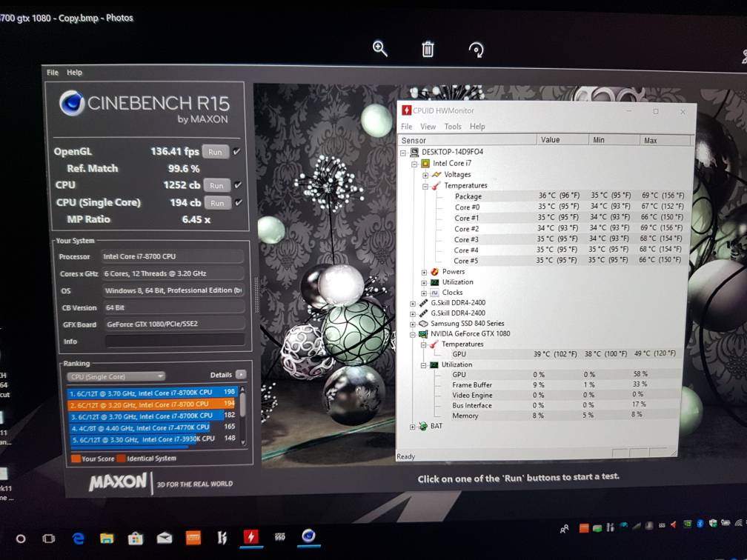Open File Explorer from taskbar
Screen dimensions: 747x560
(x=107, y=538)
